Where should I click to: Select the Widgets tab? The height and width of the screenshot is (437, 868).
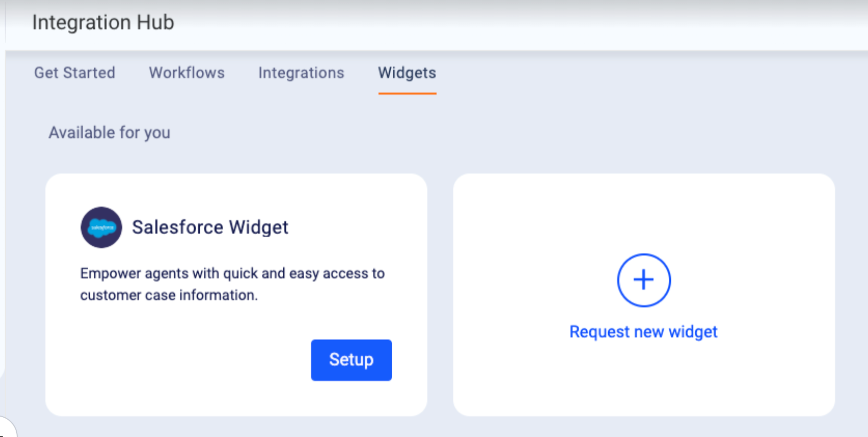point(407,72)
